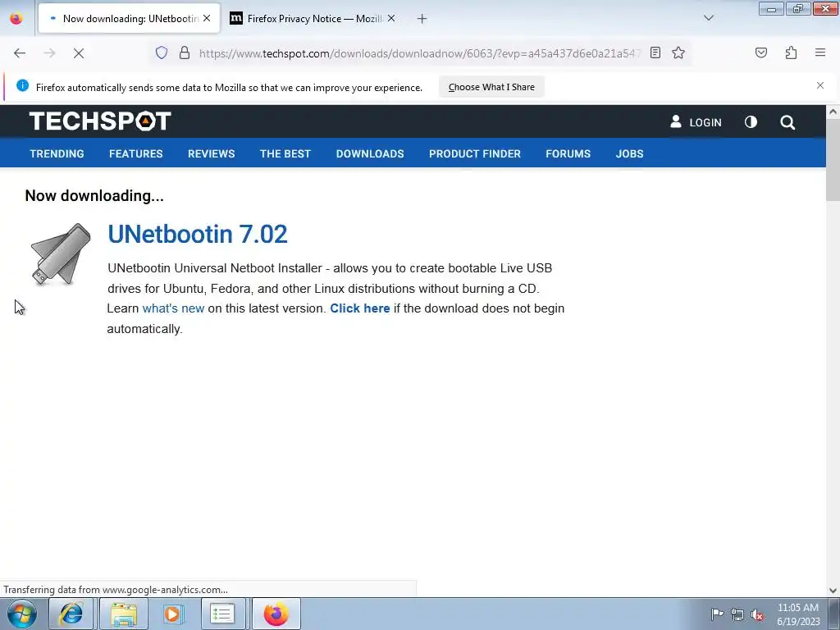The height and width of the screenshot is (630, 840).
Task: Click the Firefox icon in the taskbar
Action: click(276, 614)
